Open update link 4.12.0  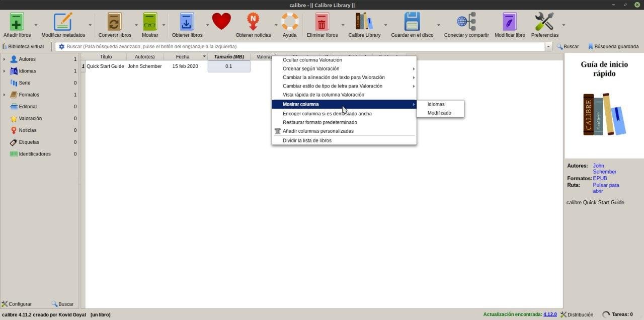550,314
